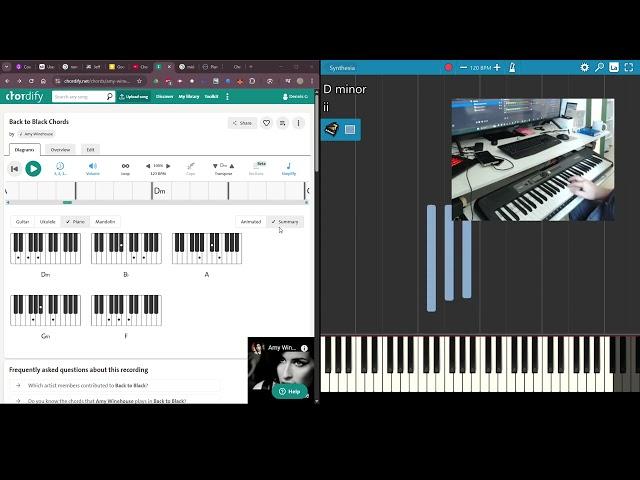Click the Synthesia piano instrument icon
640x480 pixels.
click(x=331, y=129)
